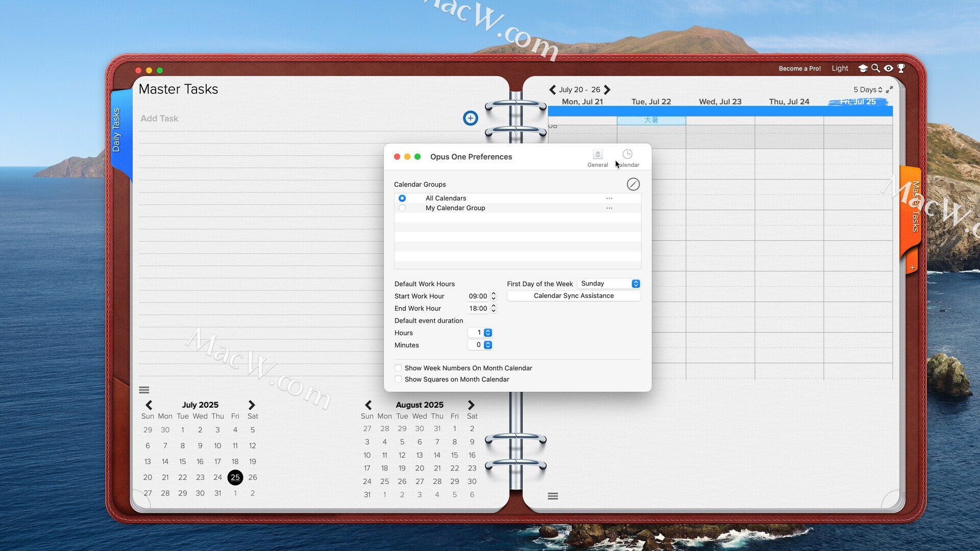
Task: Select August 15 in the August calendar
Action: point(454,455)
